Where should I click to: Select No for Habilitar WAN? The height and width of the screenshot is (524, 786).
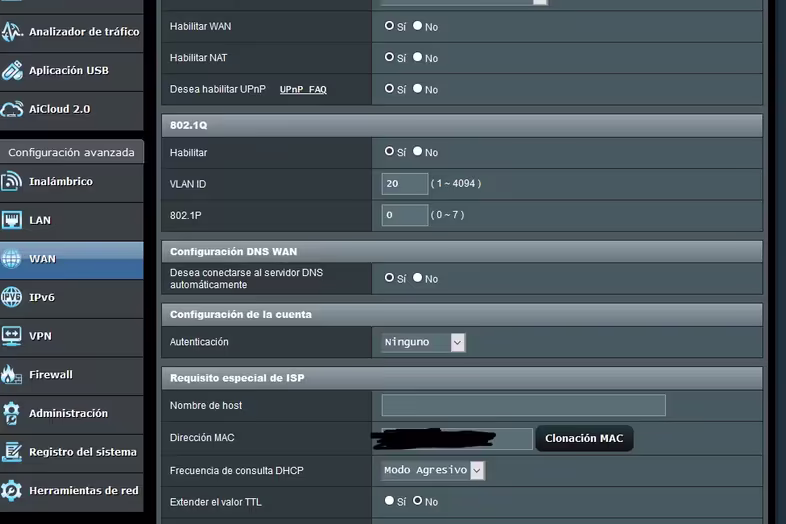pos(418,26)
